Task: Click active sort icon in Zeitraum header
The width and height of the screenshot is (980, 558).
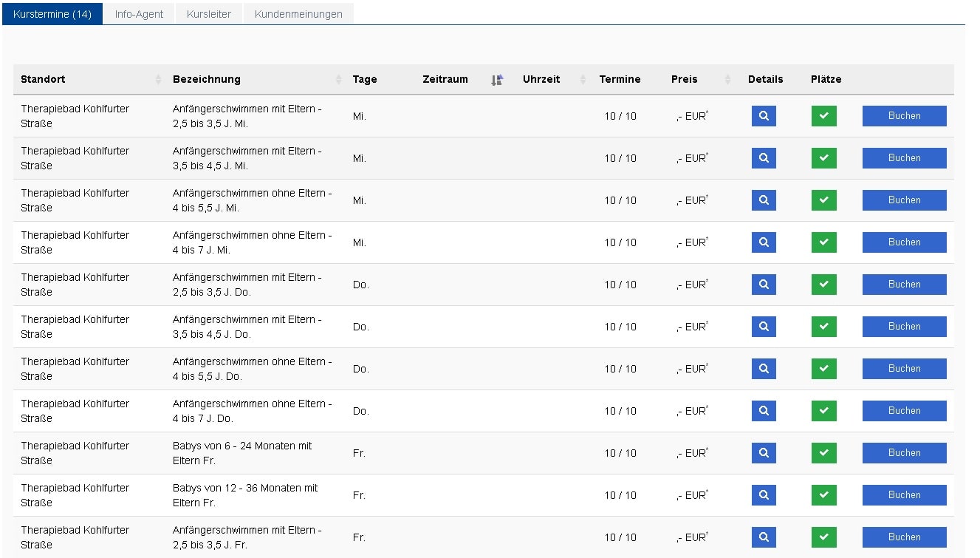Action: pyautogui.click(x=497, y=80)
